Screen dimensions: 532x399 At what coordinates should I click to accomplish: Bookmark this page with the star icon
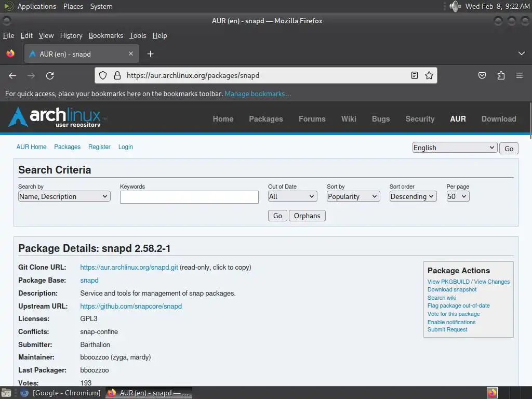pos(429,75)
